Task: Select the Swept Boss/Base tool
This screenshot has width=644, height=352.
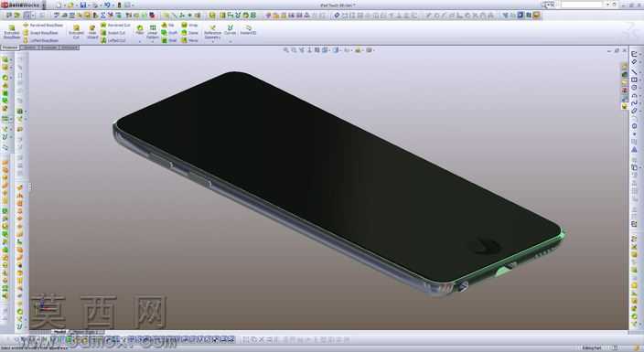Action: click(40, 33)
